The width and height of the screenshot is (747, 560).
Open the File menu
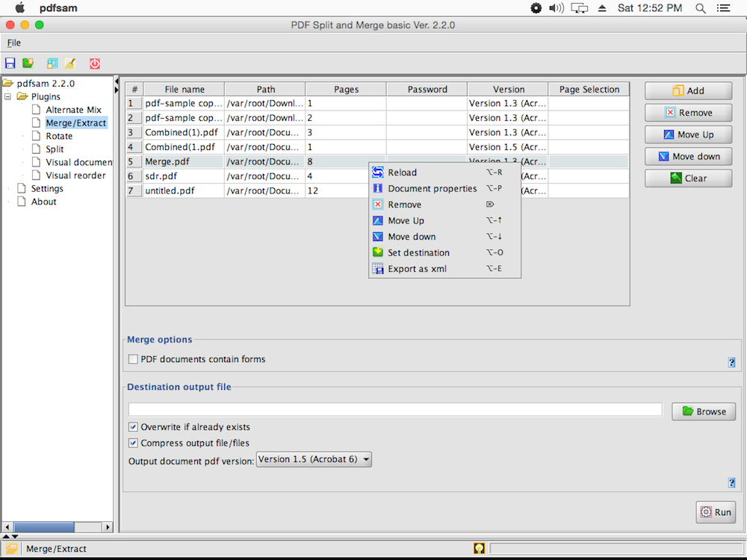[13, 43]
